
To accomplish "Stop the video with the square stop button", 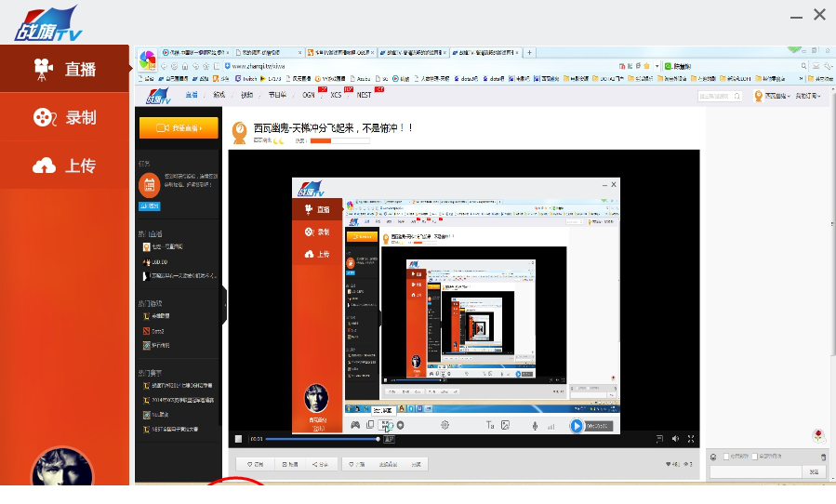I will pyautogui.click(x=238, y=439).
